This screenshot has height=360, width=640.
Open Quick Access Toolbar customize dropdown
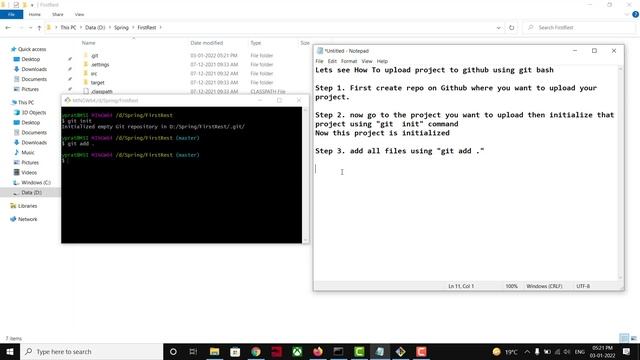[x=32, y=5]
